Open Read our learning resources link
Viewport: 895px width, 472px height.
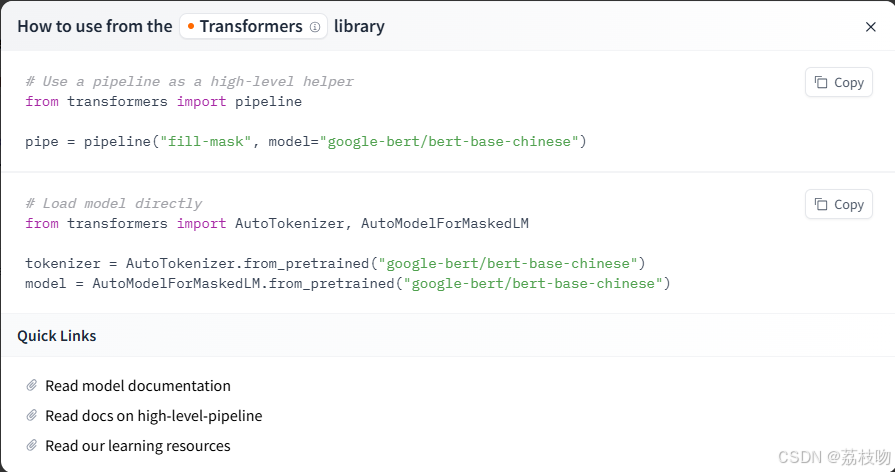click(138, 446)
